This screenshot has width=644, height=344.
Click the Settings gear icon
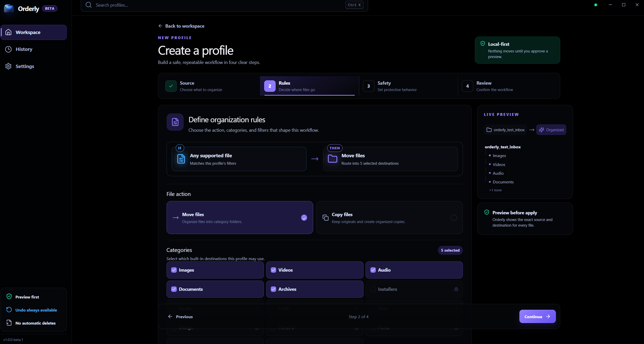pyautogui.click(x=8, y=66)
